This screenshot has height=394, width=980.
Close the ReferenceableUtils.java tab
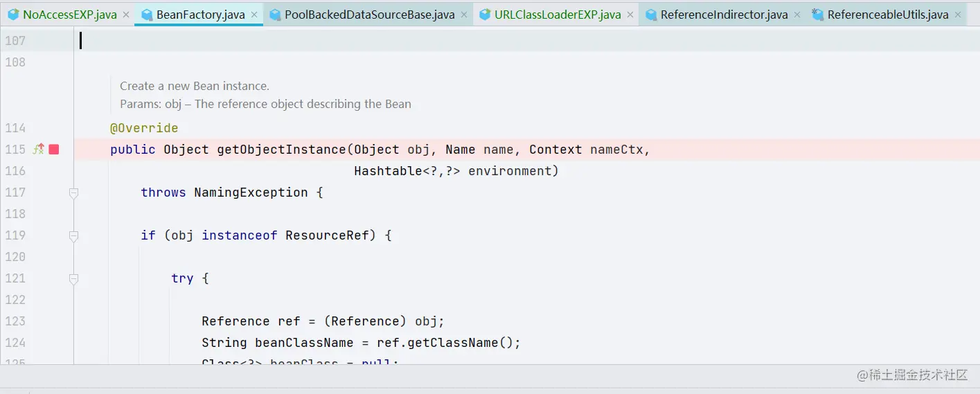pyautogui.click(x=958, y=15)
